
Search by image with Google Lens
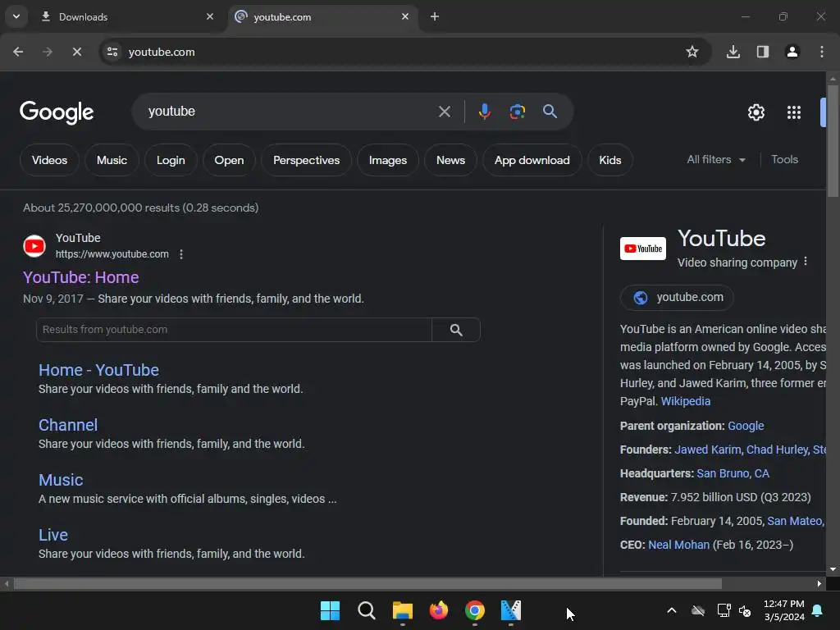517,112
